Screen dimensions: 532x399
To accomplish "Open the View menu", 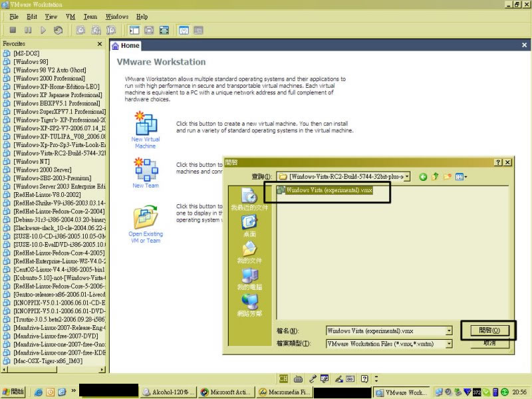I will pyautogui.click(x=51, y=17).
